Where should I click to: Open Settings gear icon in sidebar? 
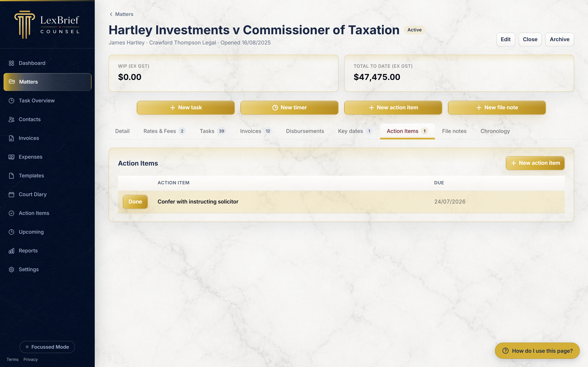[x=11, y=269]
